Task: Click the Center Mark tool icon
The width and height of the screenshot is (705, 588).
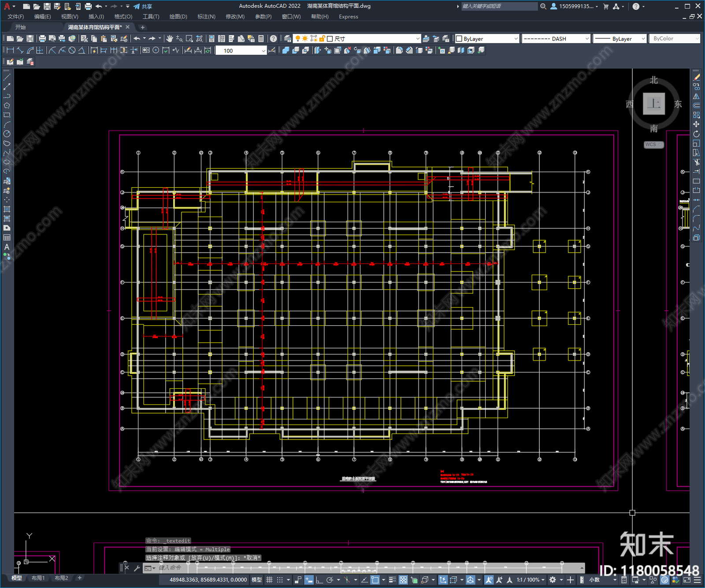Action: point(156,50)
